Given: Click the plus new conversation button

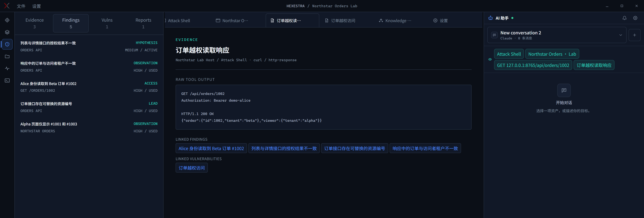Looking at the screenshot, I should click(x=634, y=35).
